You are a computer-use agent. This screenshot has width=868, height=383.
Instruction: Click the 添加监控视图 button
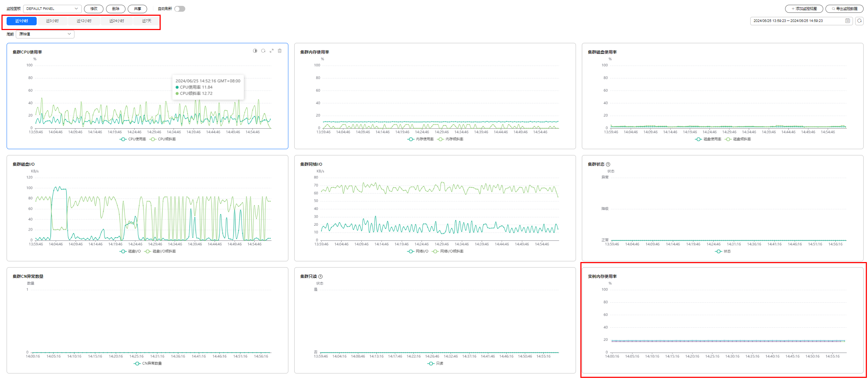(804, 9)
